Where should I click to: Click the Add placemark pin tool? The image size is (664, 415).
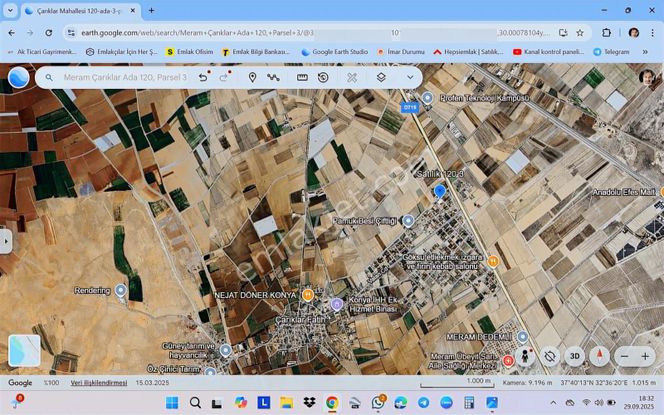pos(252,77)
